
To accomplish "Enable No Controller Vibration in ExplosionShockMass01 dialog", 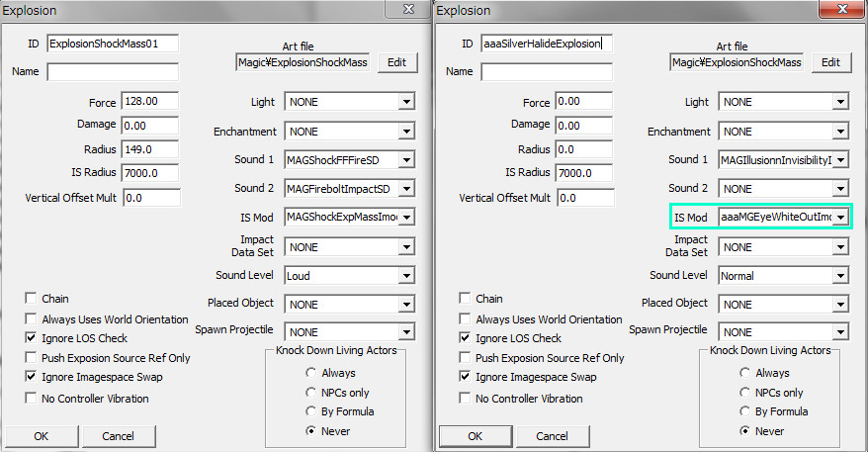I will 33,399.
